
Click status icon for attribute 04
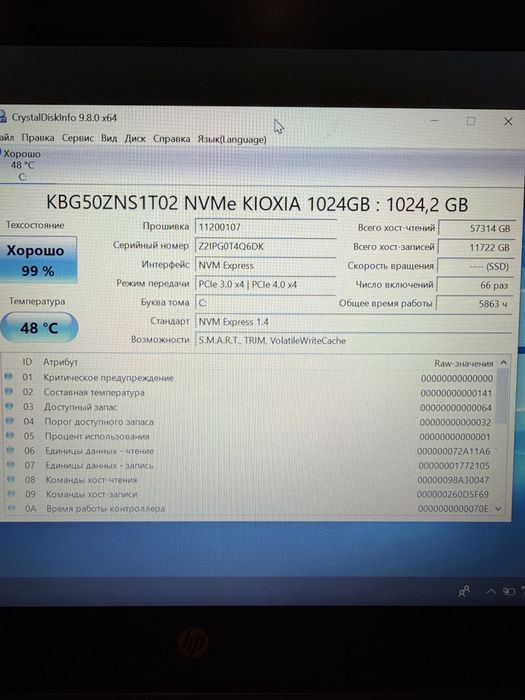coord(9,421)
